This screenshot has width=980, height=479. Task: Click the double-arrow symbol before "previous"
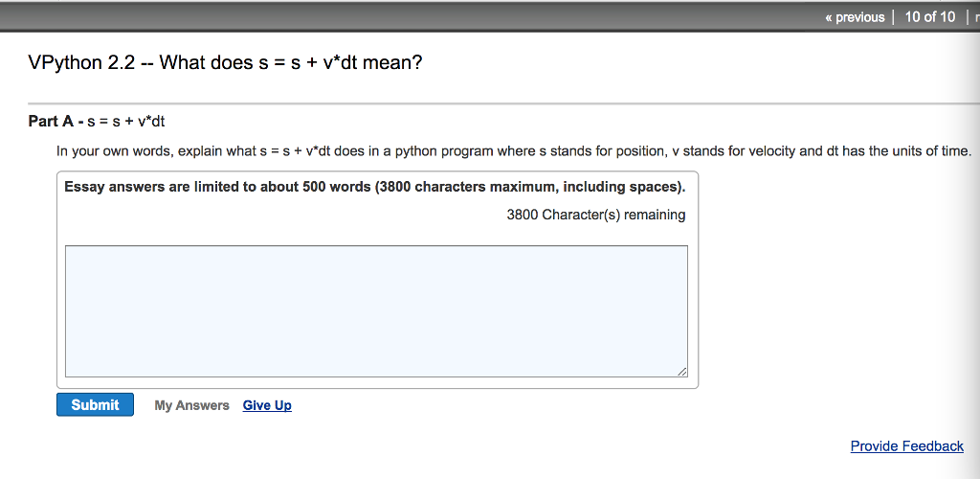[x=829, y=17]
